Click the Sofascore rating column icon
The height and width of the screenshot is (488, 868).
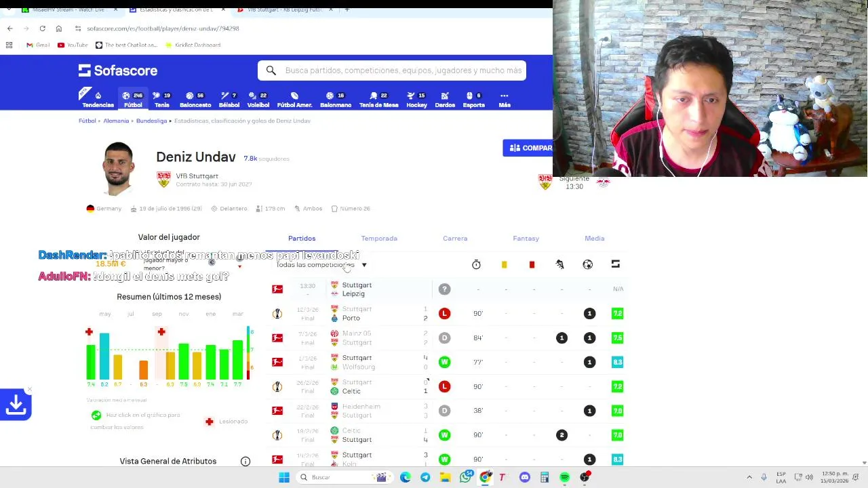615,264
